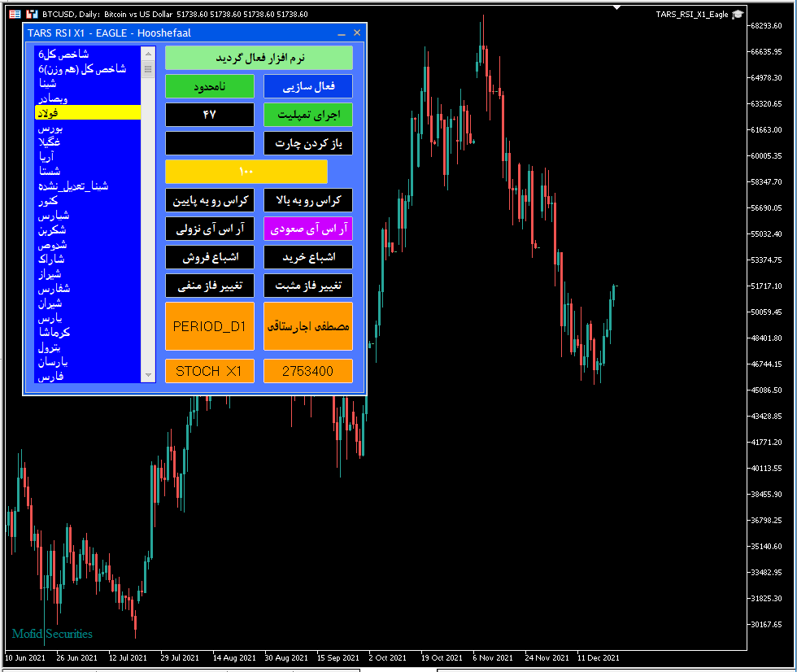Close the TARS RSI X1 EAGLE panel
Image resolution: width=797 pixels, height=672 pixels.
click(357, 33)
